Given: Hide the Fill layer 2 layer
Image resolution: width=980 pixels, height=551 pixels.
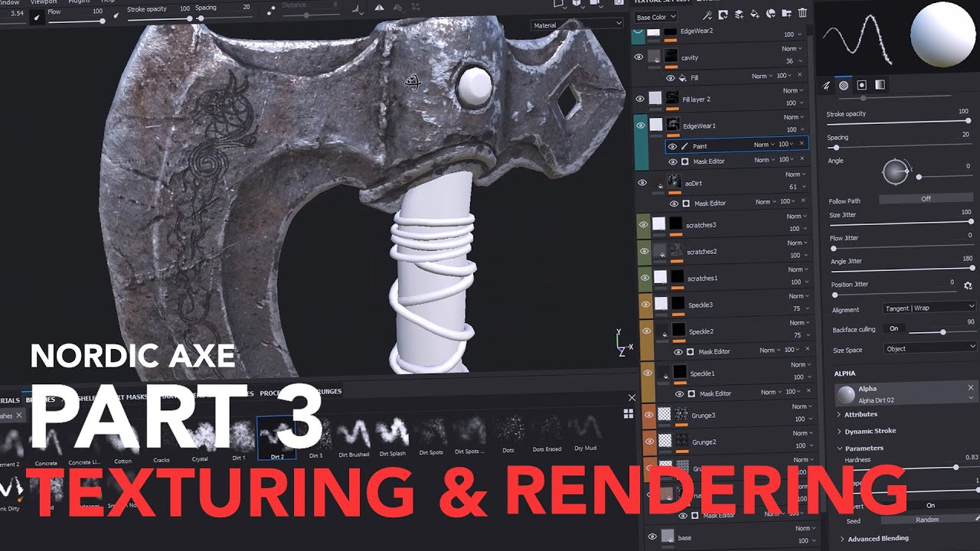Looking at the screenshot, I should 640,99.
